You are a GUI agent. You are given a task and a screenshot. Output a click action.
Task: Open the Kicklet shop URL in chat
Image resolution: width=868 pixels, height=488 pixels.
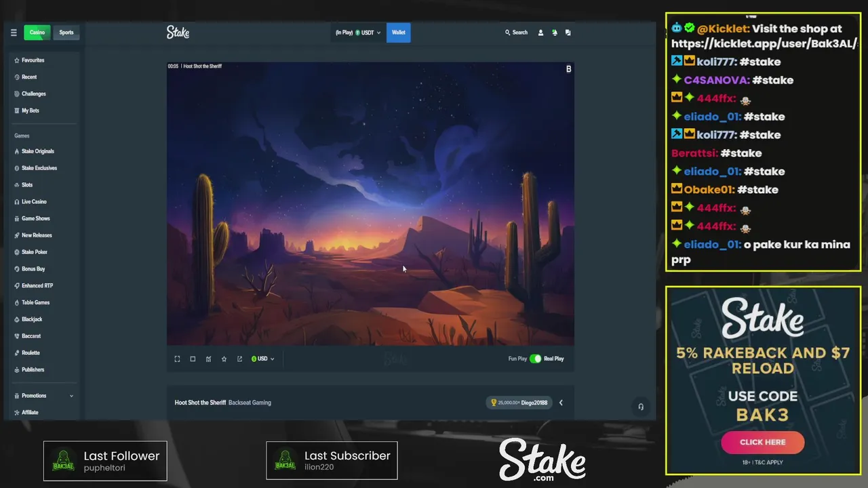pyautogui.click(x=764, y=43)
